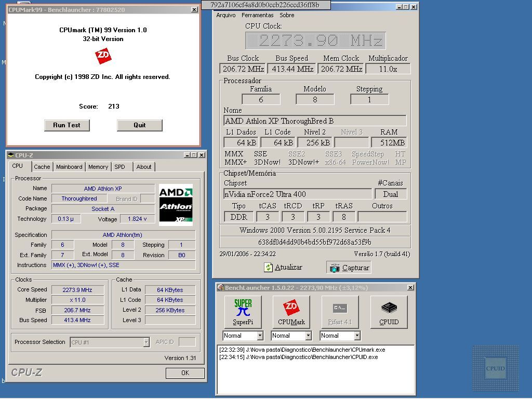This screenshot has width=532, height=399.
Task: Click the Mem Clock value field
Action: 341,69
